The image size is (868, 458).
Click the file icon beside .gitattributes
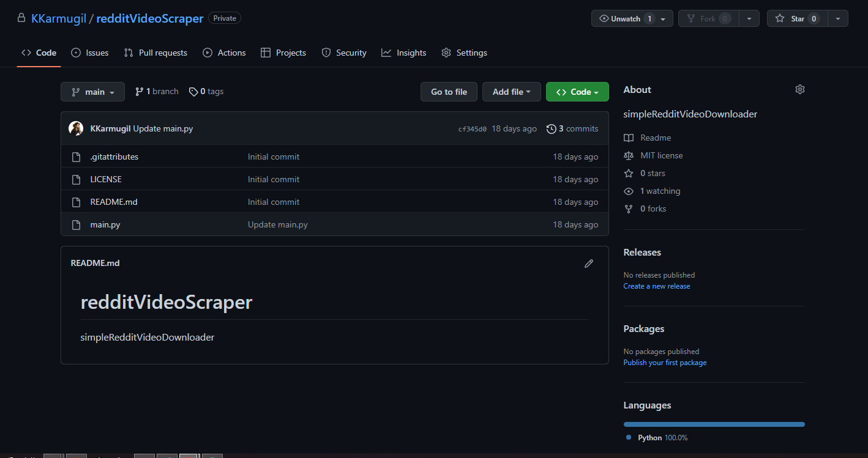(x=77, y=157)
